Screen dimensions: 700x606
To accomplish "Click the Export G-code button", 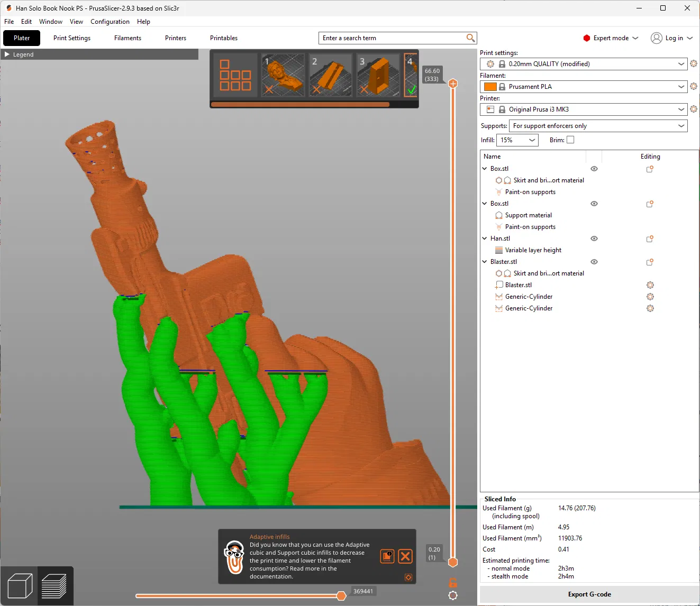I will (x=589, y=594).
